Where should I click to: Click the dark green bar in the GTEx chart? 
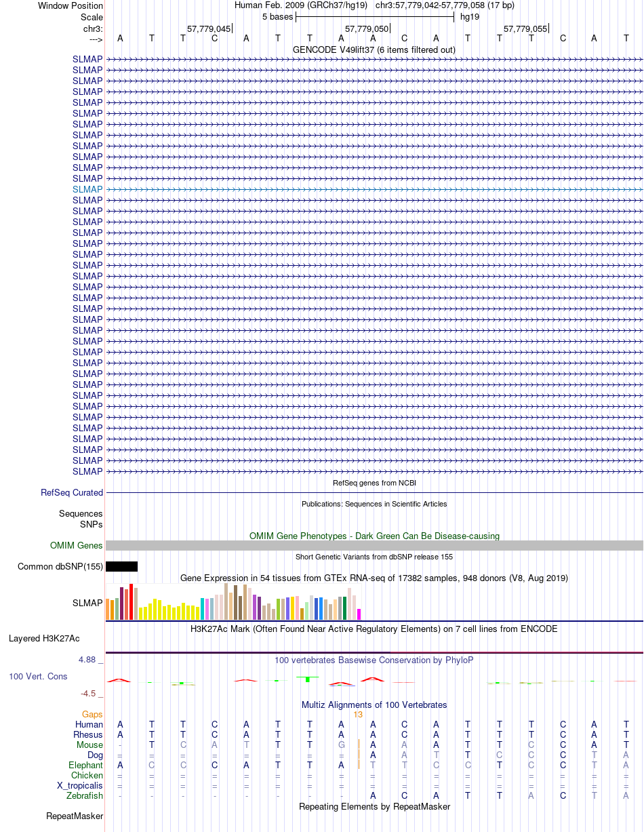(x=345, y=608)
